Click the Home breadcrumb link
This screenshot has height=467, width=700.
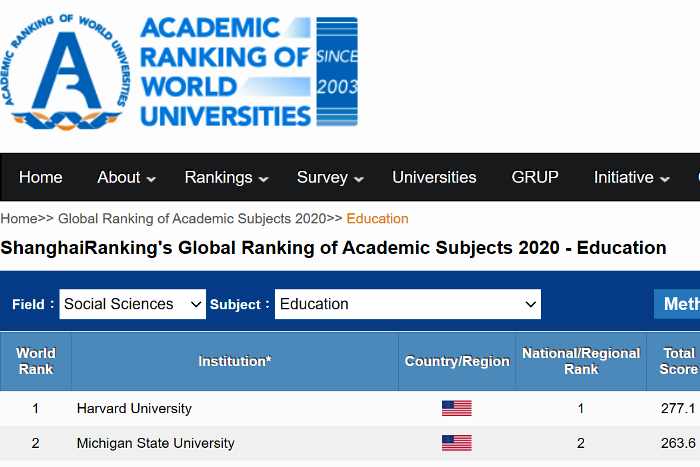tap(19, 219)
